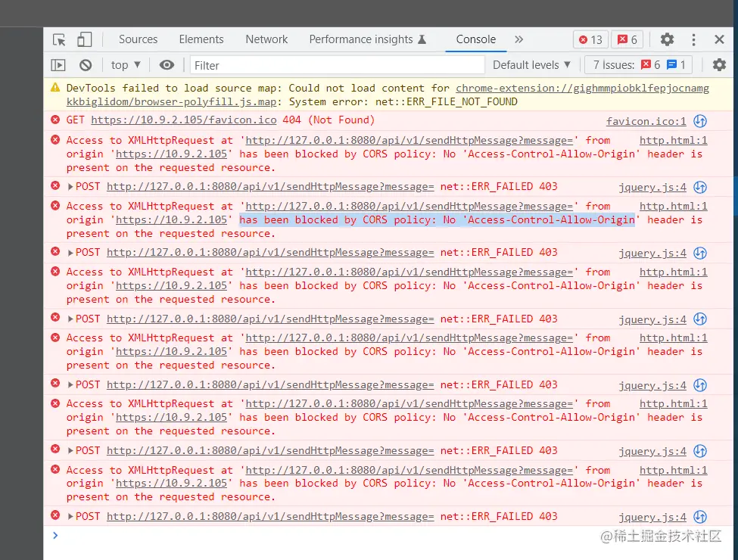Activate the inspect element picker icon
Viewport: 738px width, 560px height.
[59, 39]
